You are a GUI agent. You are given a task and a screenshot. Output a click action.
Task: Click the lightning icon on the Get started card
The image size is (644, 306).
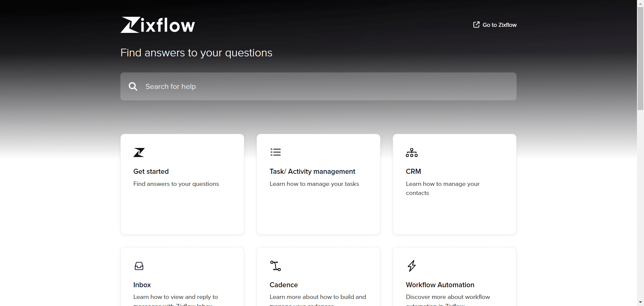[x=139, y=152]
